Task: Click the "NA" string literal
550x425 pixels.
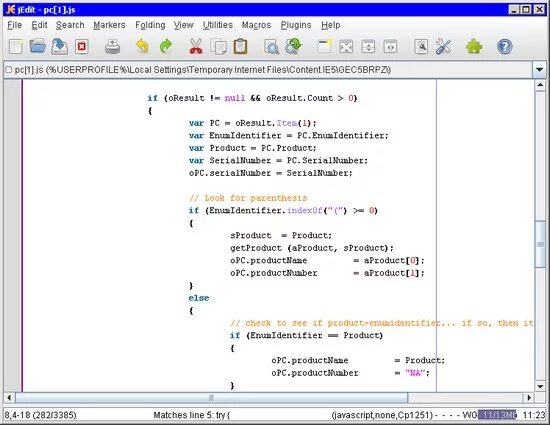Action: tap(415, 373)
